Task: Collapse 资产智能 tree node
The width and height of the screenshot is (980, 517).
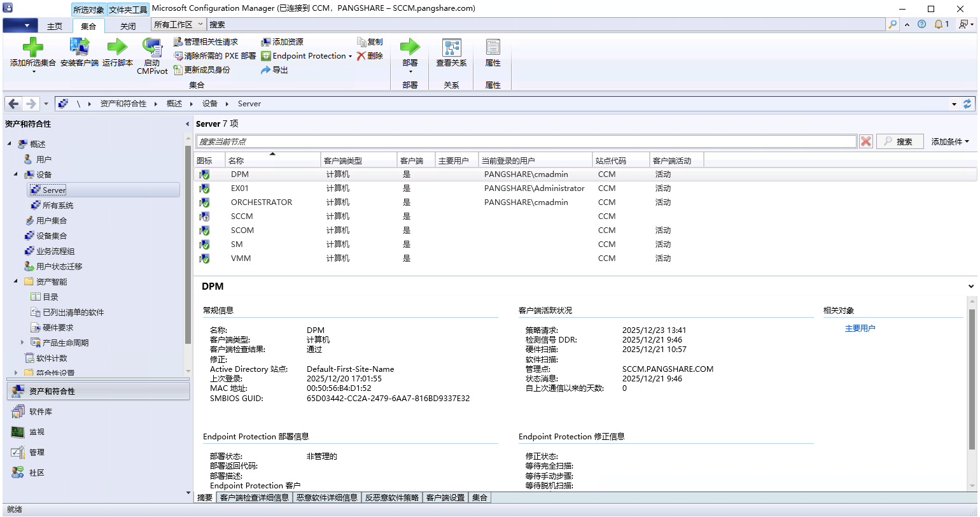Action: point(16,281)
